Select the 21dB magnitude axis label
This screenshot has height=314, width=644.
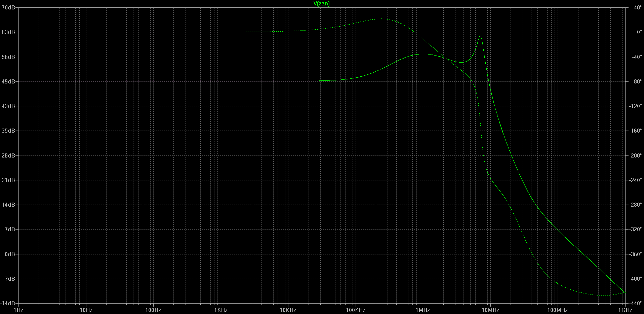8,180
